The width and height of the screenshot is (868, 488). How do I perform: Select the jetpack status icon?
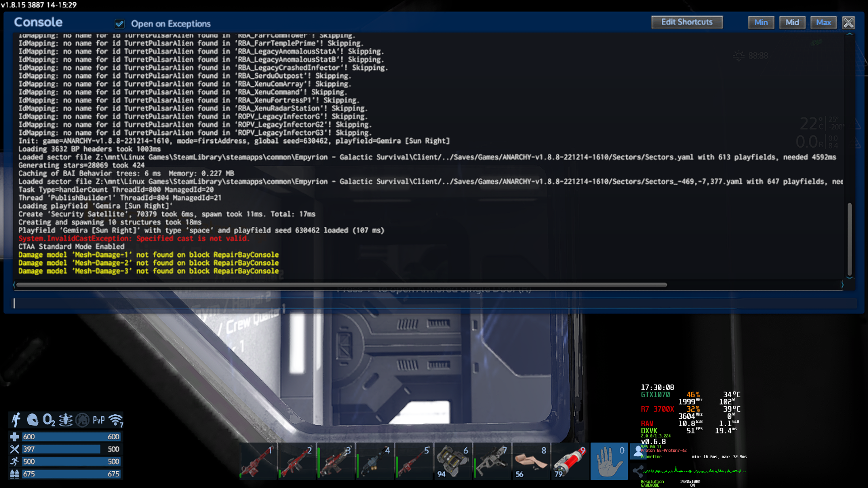(16, 420)
